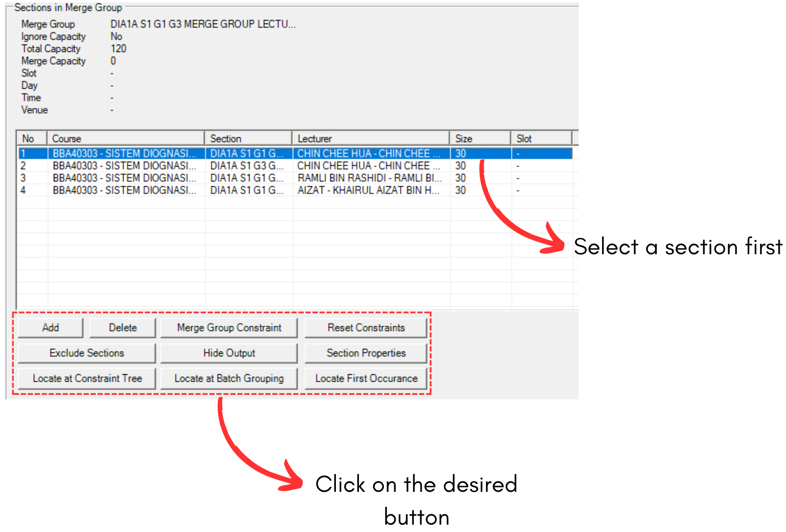Click the No column header
Viewport: 786px width, 532px height.
(x=30, y=138)
